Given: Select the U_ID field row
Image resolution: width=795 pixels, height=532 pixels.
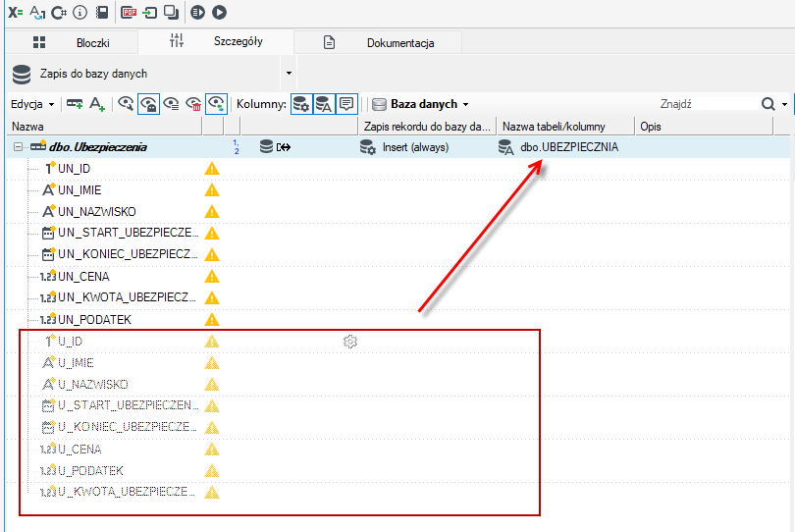Looking at the screenshot, I should [x=398, y=342].
